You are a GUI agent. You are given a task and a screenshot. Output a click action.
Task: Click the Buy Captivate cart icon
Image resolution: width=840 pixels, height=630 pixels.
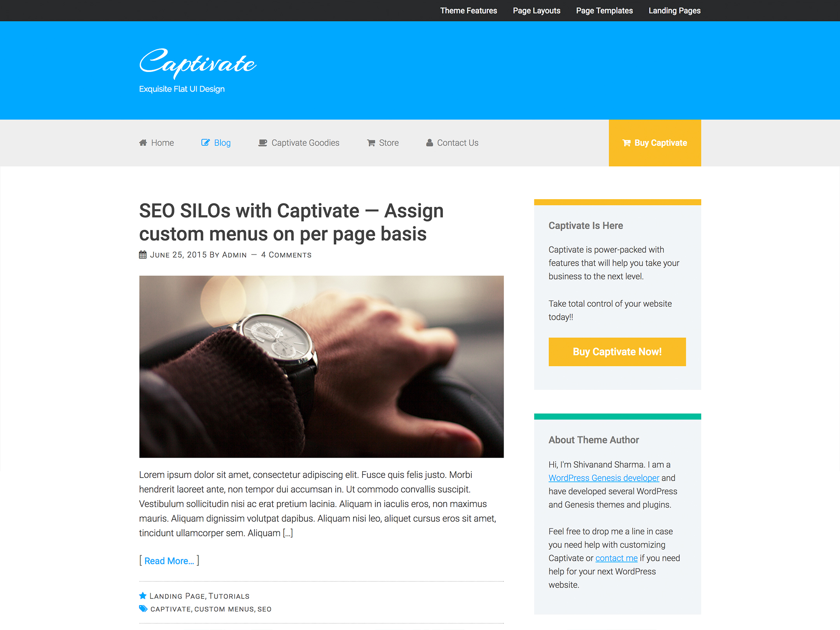point(627,142)
